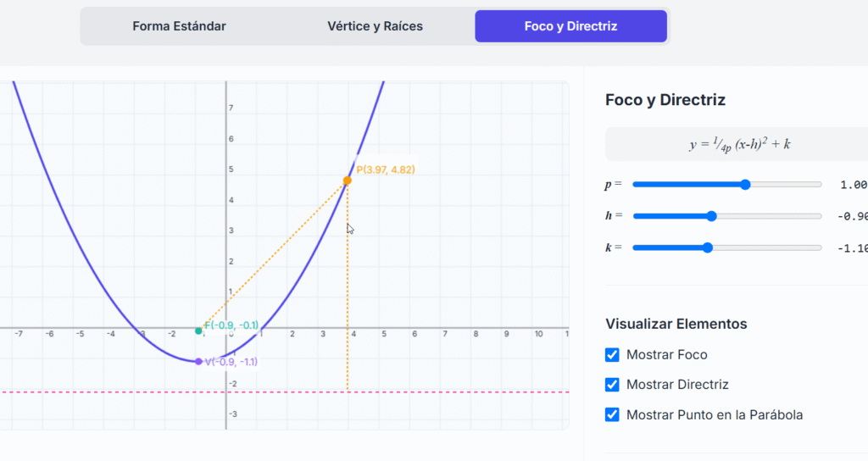Click the p slider handle
The image size is (868, 461).
[x=745, y=184]
